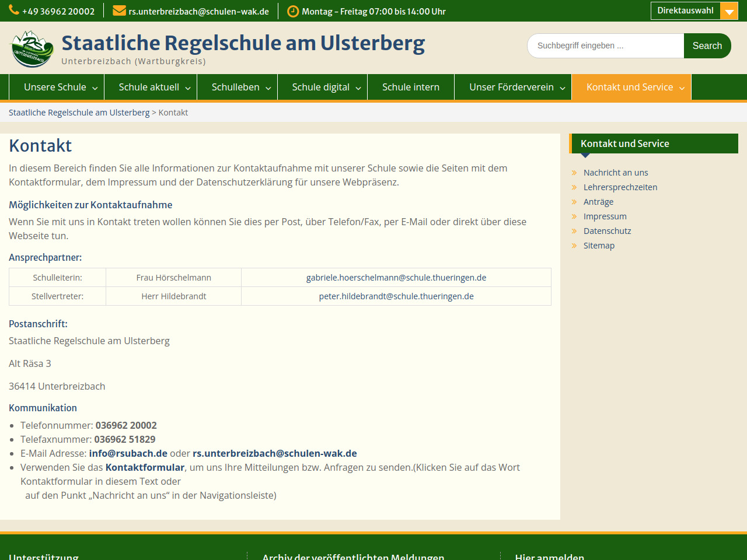Click Nachricht an uns sidebar link
Viewport: 747px width, 560px height.
point(615,173)
